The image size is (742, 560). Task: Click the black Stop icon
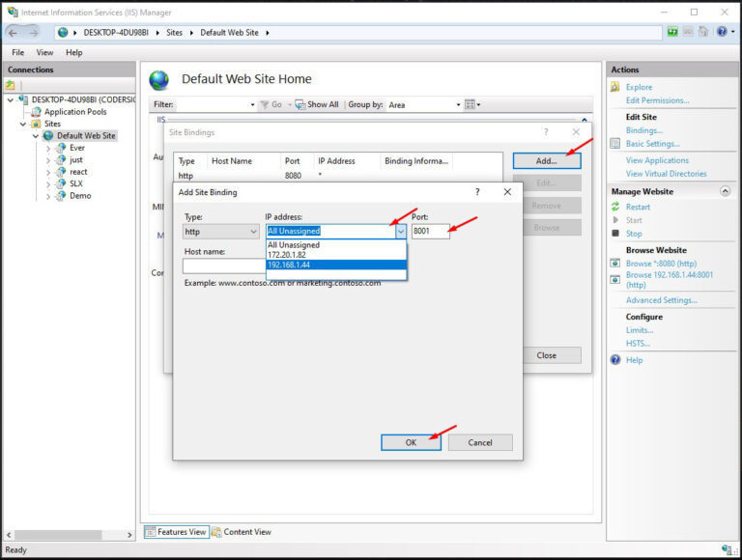[615, 234]
